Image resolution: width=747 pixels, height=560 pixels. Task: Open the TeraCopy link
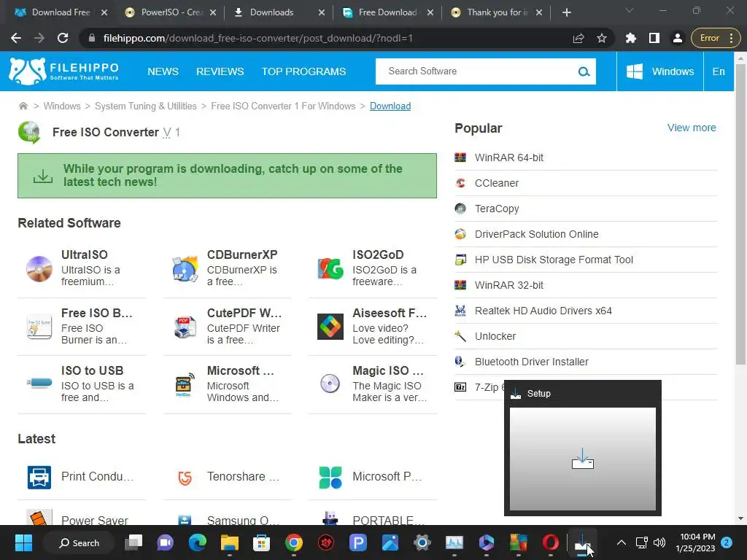pyautogui.click(x=497, y=209)
